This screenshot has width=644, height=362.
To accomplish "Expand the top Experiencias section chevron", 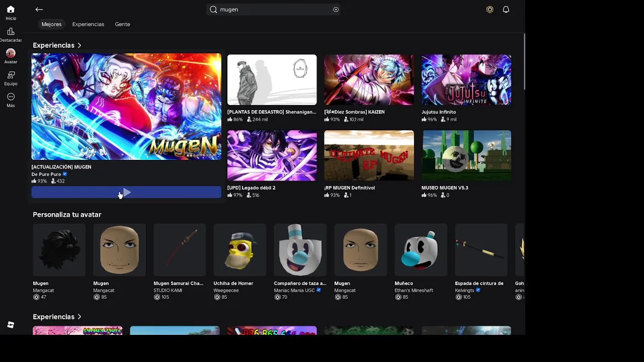I will 79,45.
